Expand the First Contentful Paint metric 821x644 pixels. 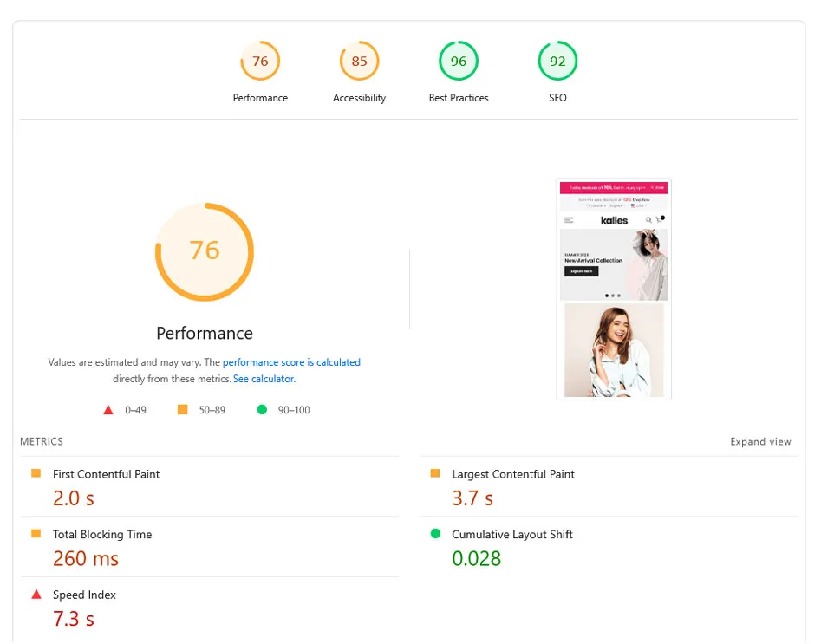click(x=106, y=474)
